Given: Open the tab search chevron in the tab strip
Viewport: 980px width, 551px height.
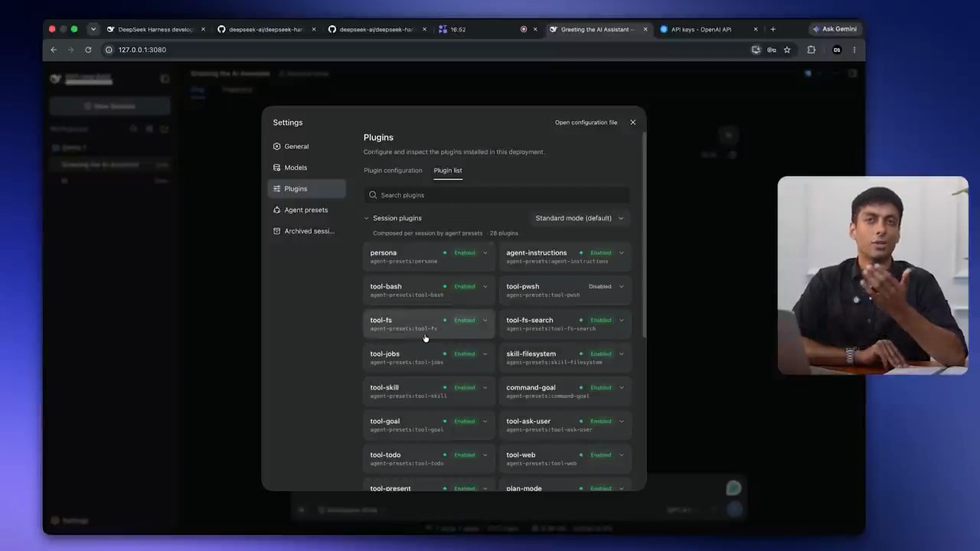Looking at the screenshot, I should pos(93,29).
